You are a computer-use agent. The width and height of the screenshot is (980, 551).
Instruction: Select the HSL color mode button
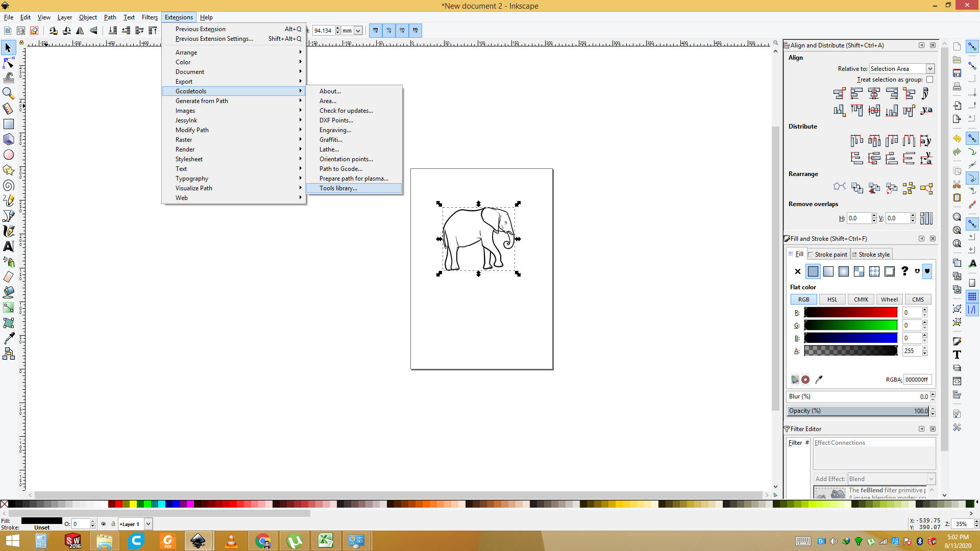pos(832,299)
